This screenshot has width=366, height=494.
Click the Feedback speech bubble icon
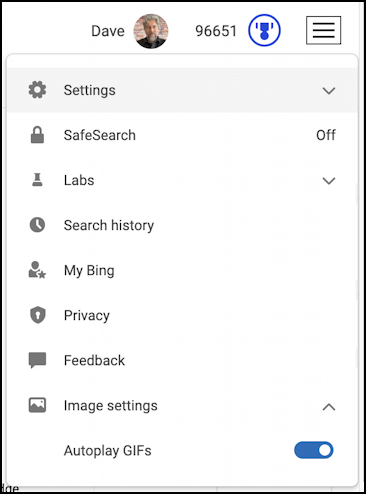click(x=37, y=360)
